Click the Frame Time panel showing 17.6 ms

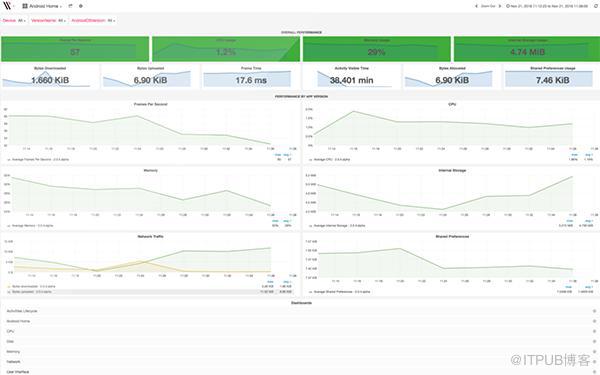(251, 77)
